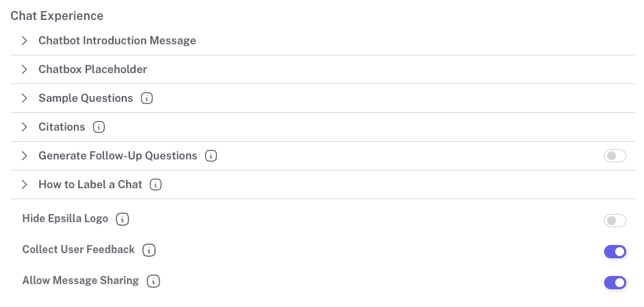Select the How to Label a Chat title

click(x=90, y=184)
